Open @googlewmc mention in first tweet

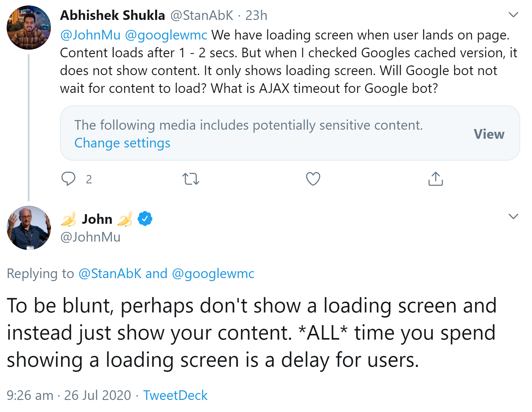pyautogui.click(x=166, y=35)
